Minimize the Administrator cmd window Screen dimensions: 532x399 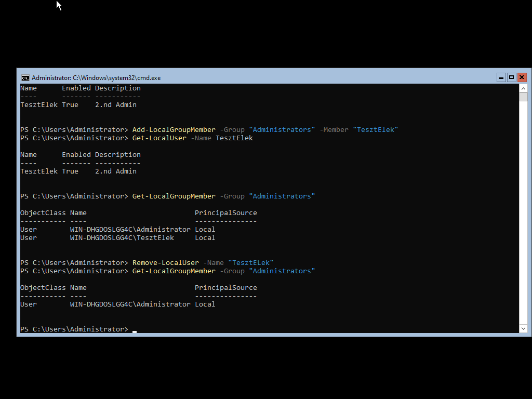click(x=501, y=77)
